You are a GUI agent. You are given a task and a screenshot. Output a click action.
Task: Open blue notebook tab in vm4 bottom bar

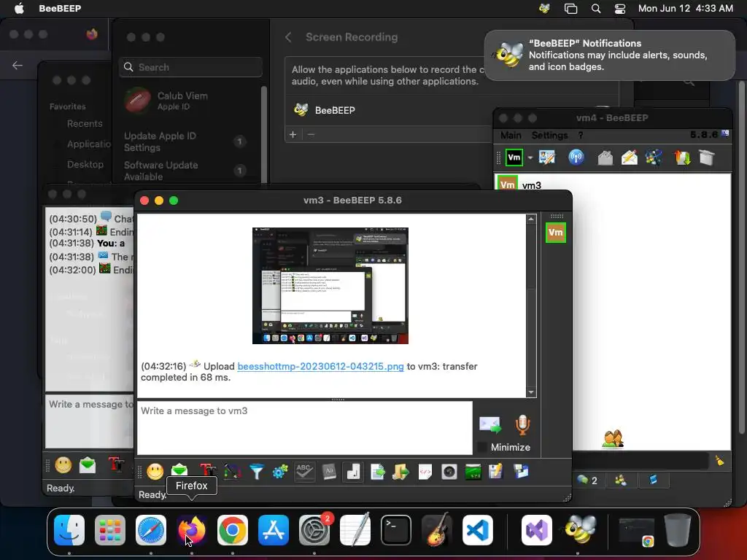click(x=653, y=481)
